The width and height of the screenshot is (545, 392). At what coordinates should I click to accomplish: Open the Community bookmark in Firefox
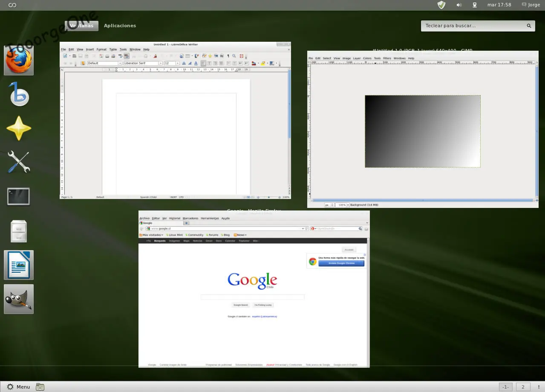click(194, 235)
